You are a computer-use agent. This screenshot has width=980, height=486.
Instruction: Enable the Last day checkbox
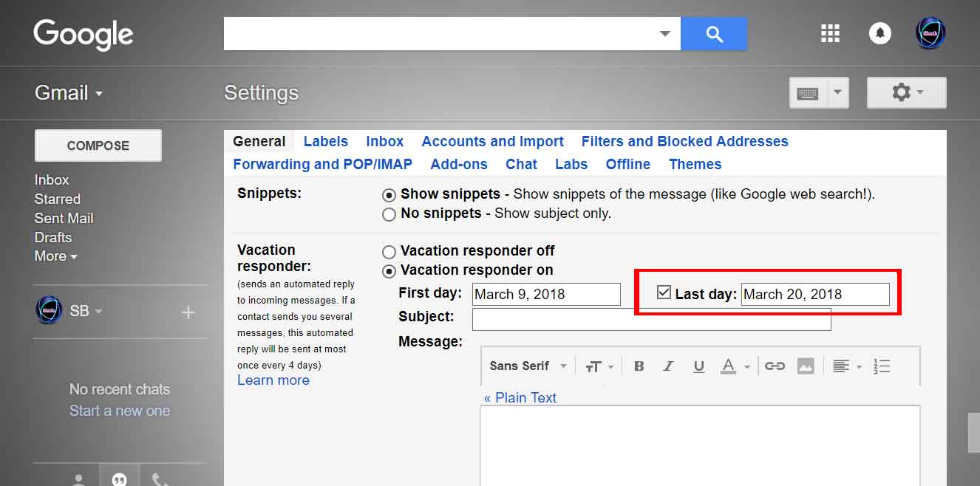(x=663, y=292)
